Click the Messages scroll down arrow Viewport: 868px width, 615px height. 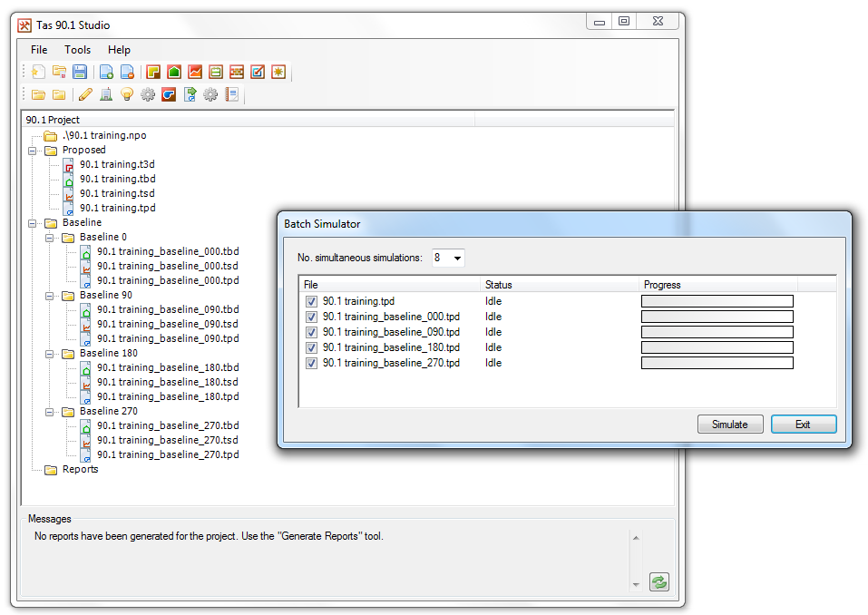click(x=636, y=584)
